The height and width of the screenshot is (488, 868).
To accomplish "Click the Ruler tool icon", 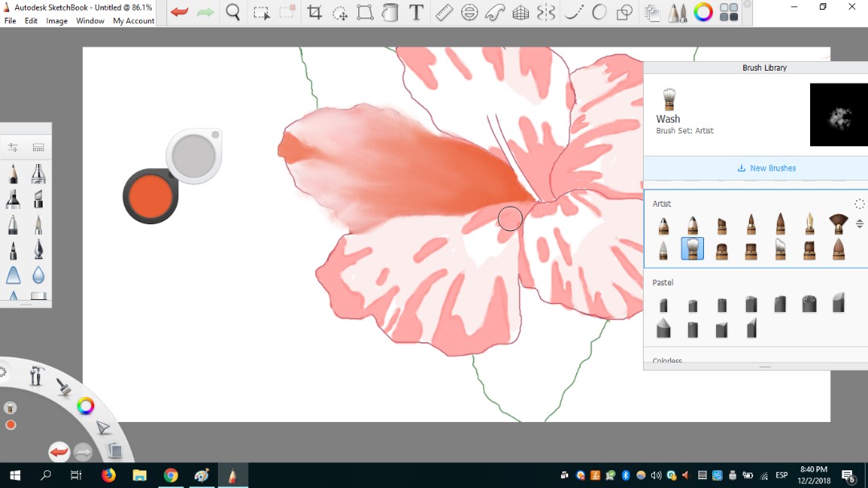I will [x=444, y=13].
